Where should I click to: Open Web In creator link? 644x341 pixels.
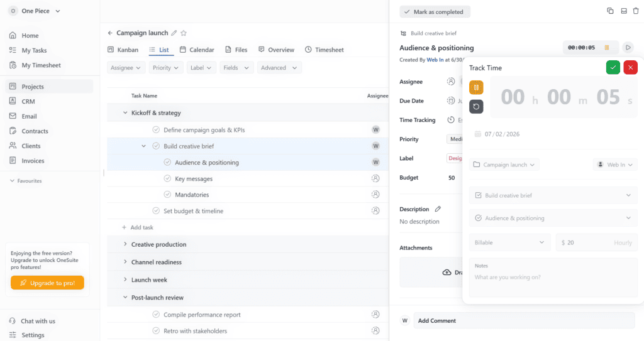tap(435, 60)
